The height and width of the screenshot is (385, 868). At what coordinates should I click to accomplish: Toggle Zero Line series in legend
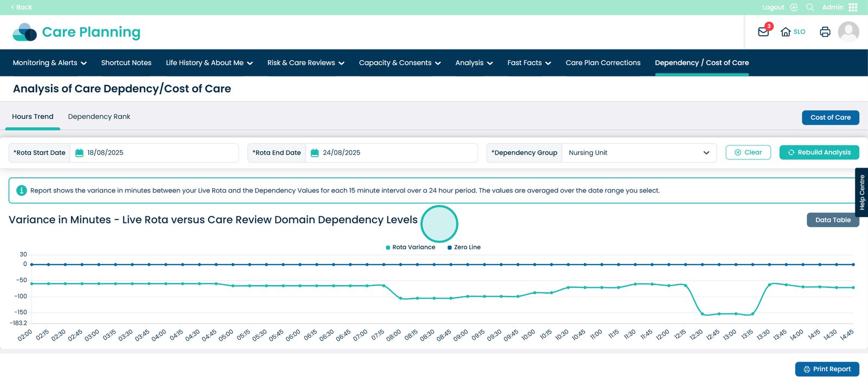click(x=464, y=247)
